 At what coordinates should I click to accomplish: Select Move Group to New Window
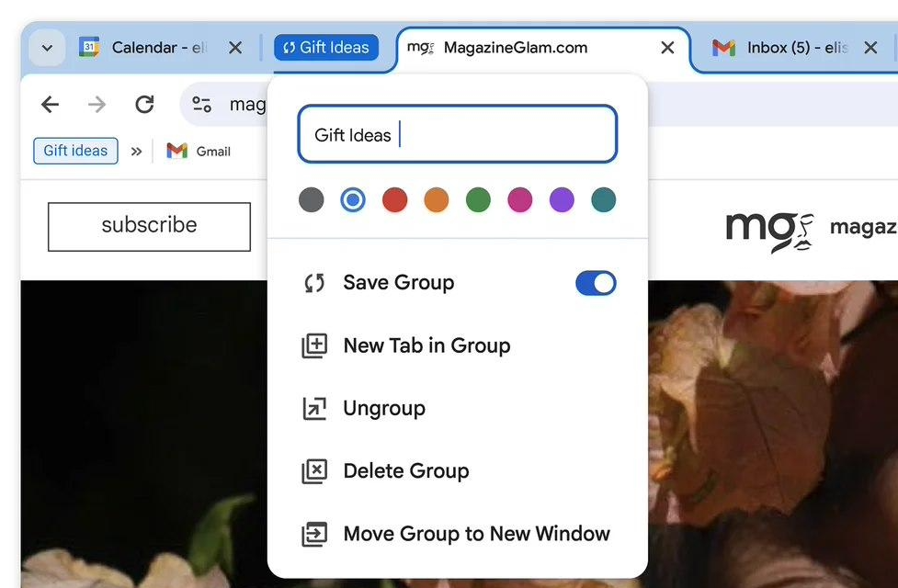457,534
